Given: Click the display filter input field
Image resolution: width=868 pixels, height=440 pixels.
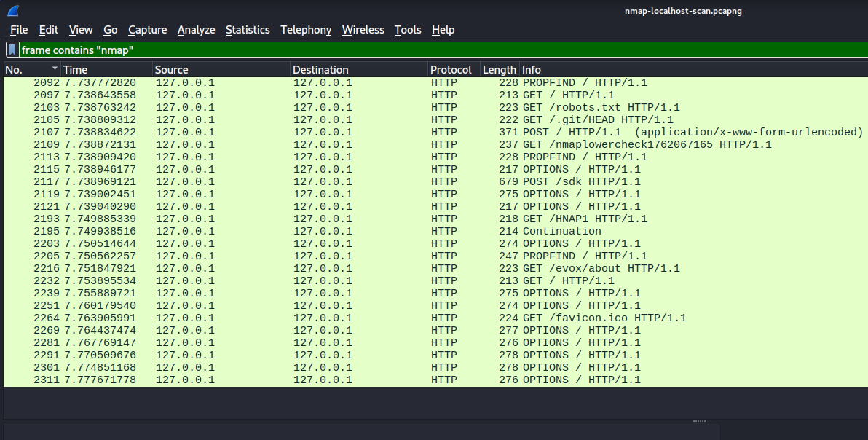Looking at the screenshot, I should pyautogui.click(x=437, y=50).
